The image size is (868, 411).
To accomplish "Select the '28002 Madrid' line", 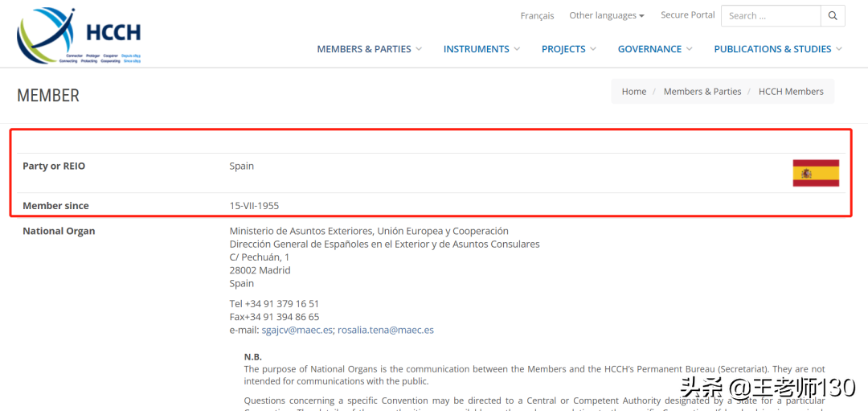I will point(260,270).
